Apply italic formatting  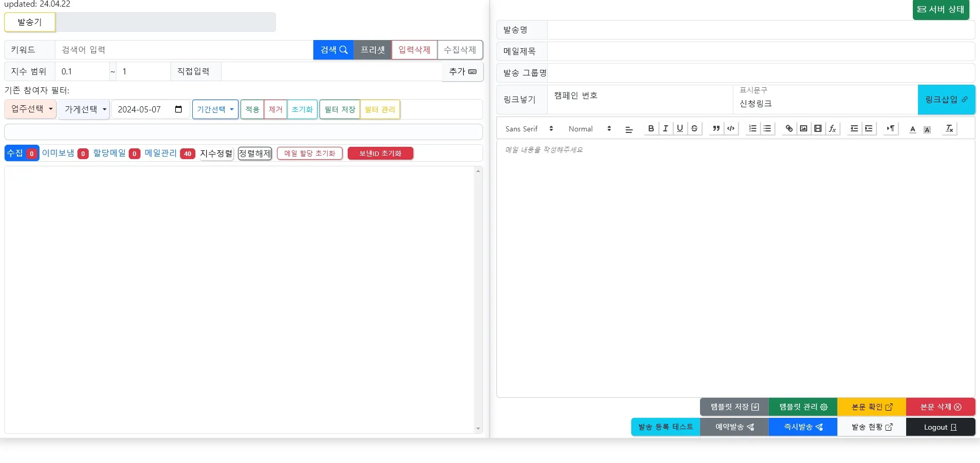point(665,129)
